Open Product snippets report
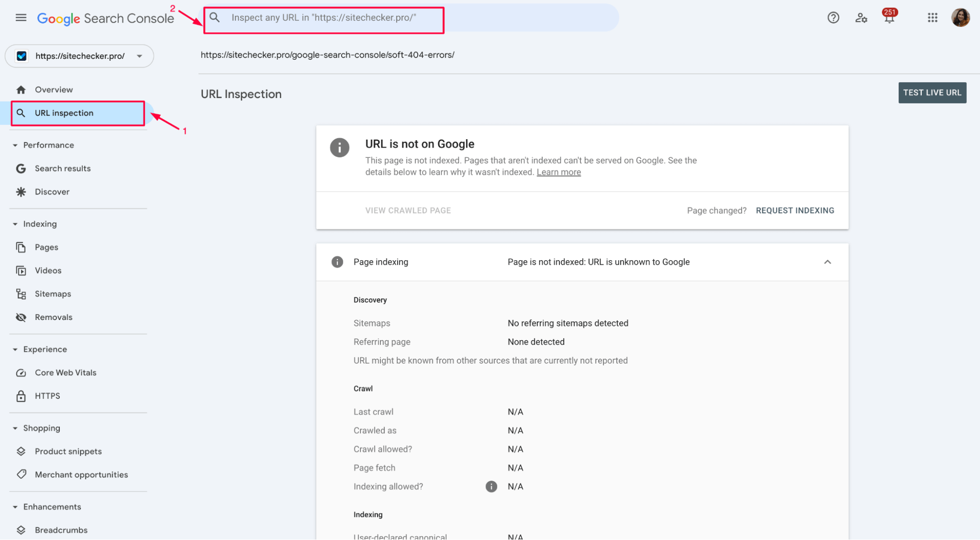 68,451
